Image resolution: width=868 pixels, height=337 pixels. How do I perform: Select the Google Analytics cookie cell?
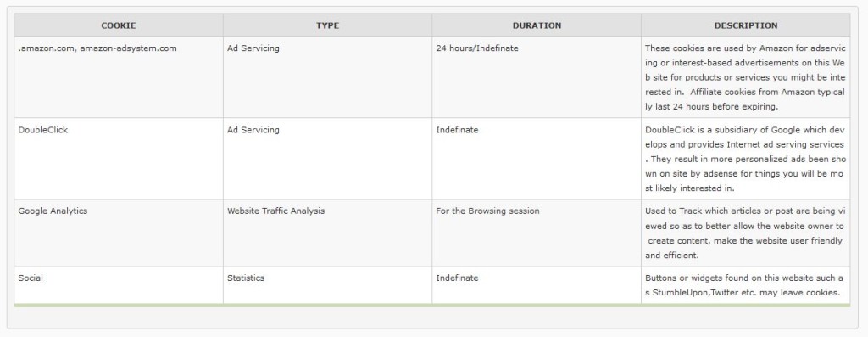pos(119,233)
